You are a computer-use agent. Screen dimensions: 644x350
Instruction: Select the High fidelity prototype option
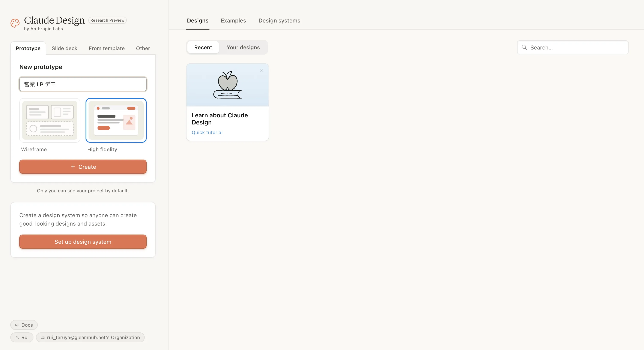coord(116,120)
